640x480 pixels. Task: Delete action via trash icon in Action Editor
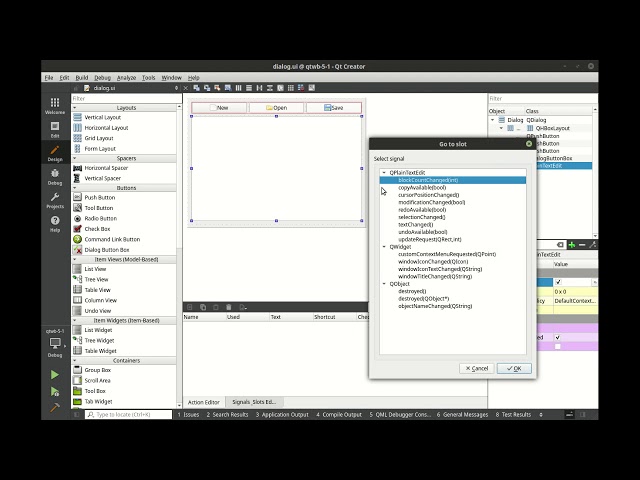tap(229, 307)
